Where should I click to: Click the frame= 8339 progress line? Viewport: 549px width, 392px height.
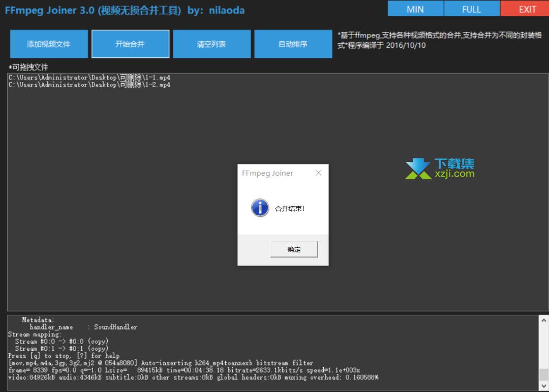tap(184, 370)
